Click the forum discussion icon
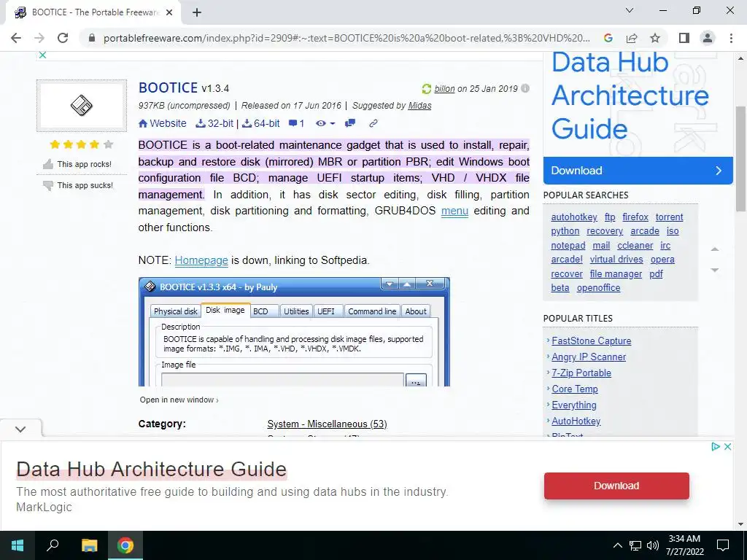 pos(350,123)
